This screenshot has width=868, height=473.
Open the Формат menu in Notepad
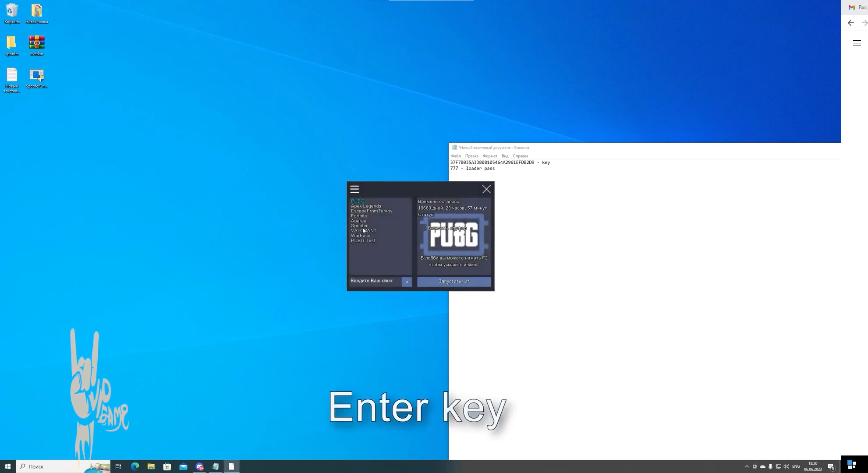point(490,156)
